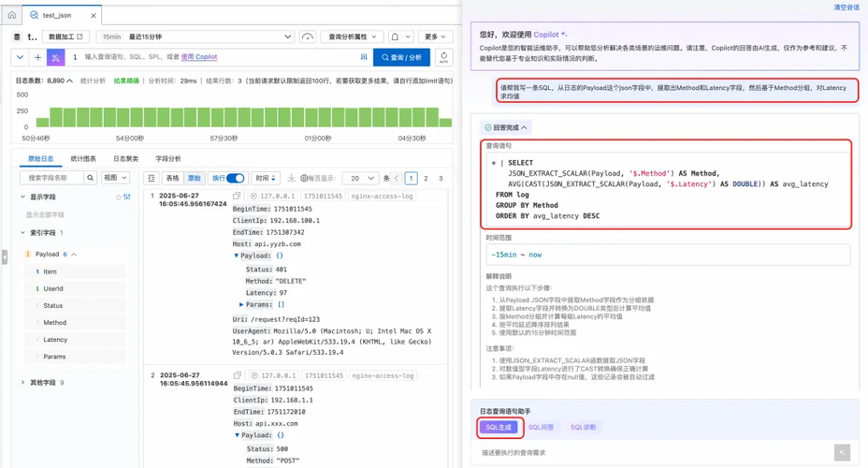Image resolution: width=868 pixels, height=468 pixels.
Task: Click the alert bell icon
Action: (395, 37)
